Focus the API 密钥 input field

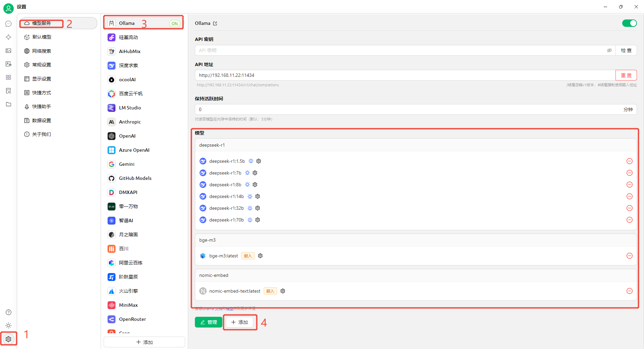(x=405, y=50)
